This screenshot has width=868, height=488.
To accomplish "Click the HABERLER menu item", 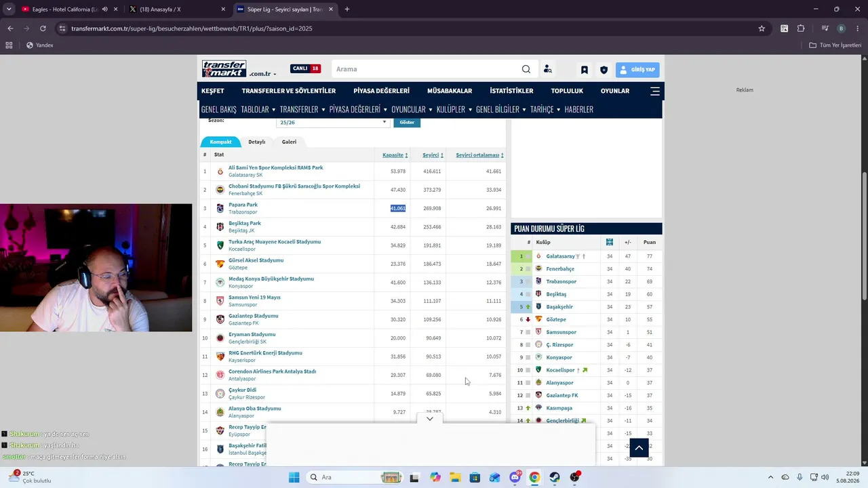I will point(579,109).
